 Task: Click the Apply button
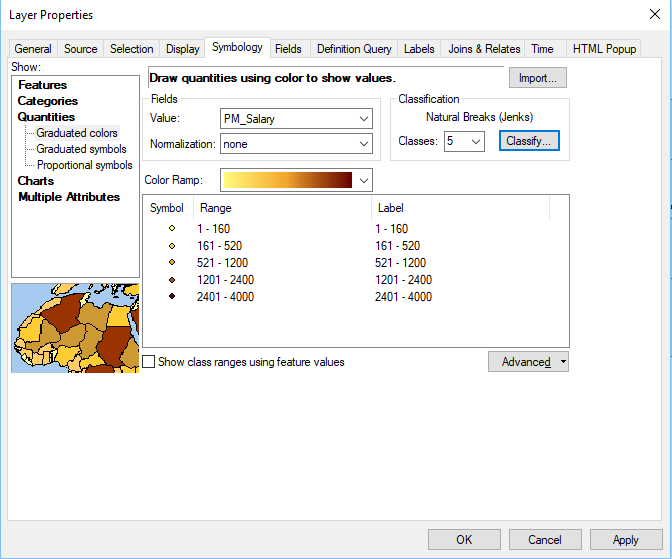point(625,540)
